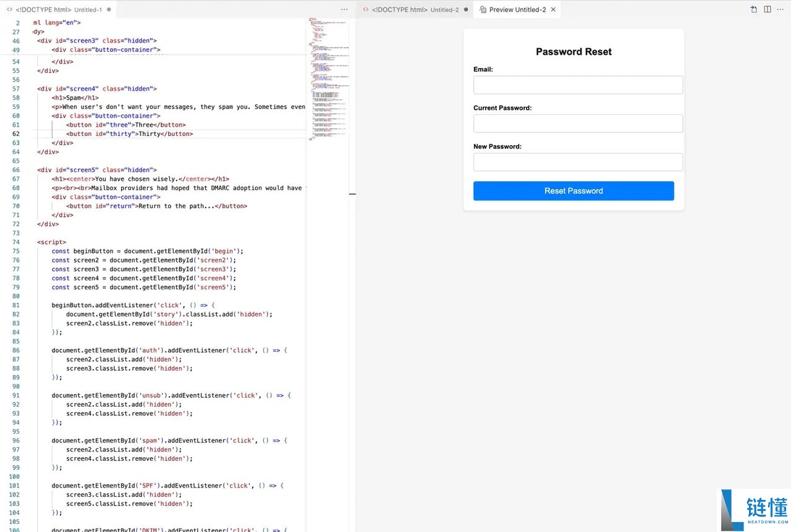Click the show source icon beside split editor
The height and width of the screenshot is (532, 791).
point(754,9)
